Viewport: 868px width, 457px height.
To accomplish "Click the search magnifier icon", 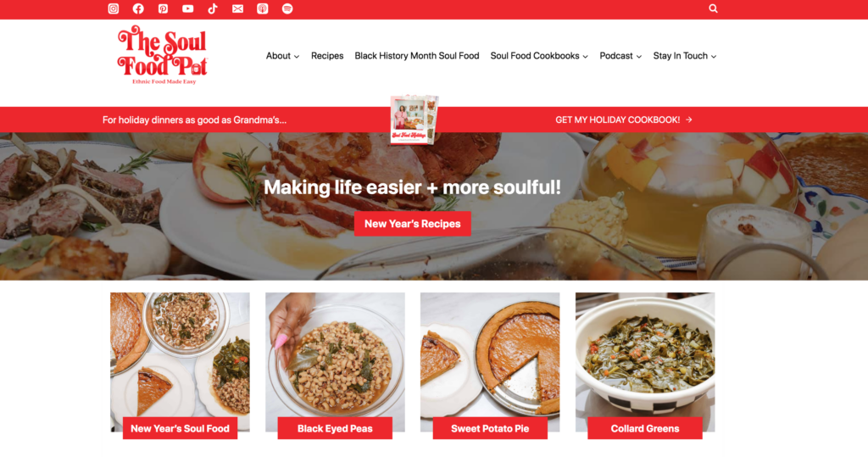I will 713,8.
